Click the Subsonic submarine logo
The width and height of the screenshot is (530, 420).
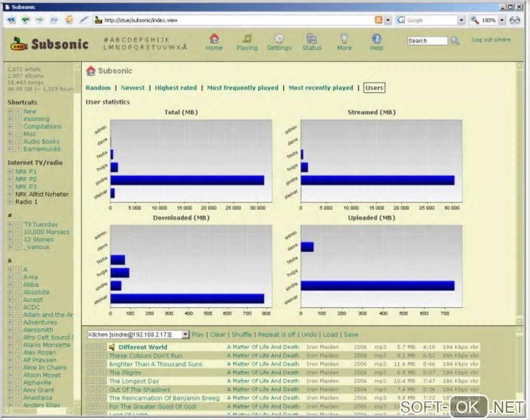tap(19, 44)
